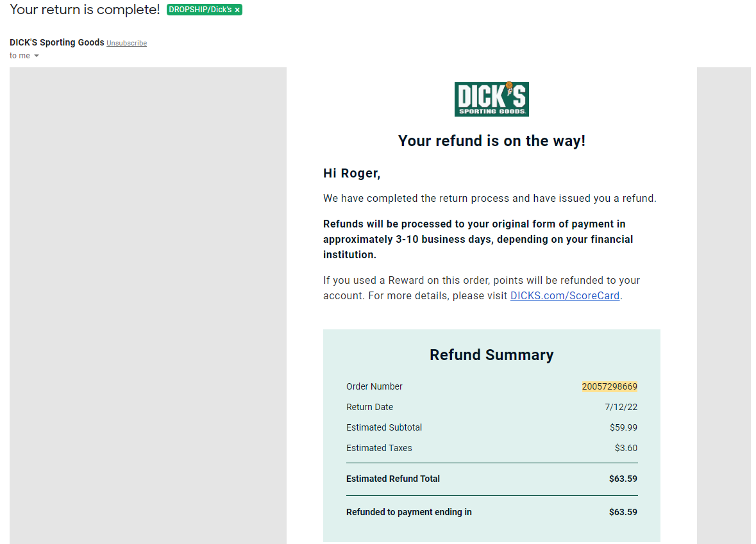Open the DICKS.com/ScoreCard link

[x=564, y=296]
